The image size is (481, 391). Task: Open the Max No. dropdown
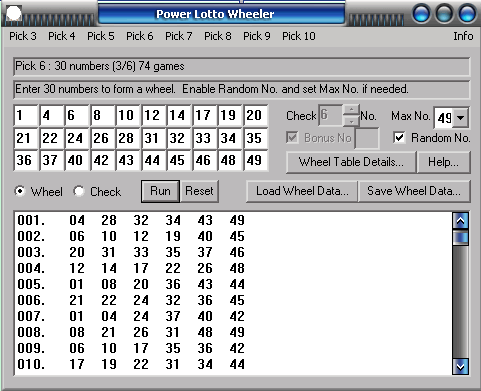point(461,117)
